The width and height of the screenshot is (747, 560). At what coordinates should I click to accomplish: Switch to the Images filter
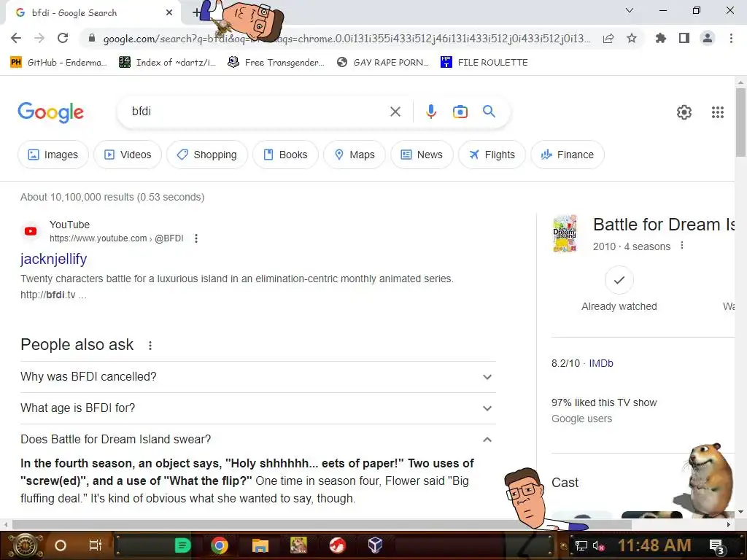(x=53, y=155)
